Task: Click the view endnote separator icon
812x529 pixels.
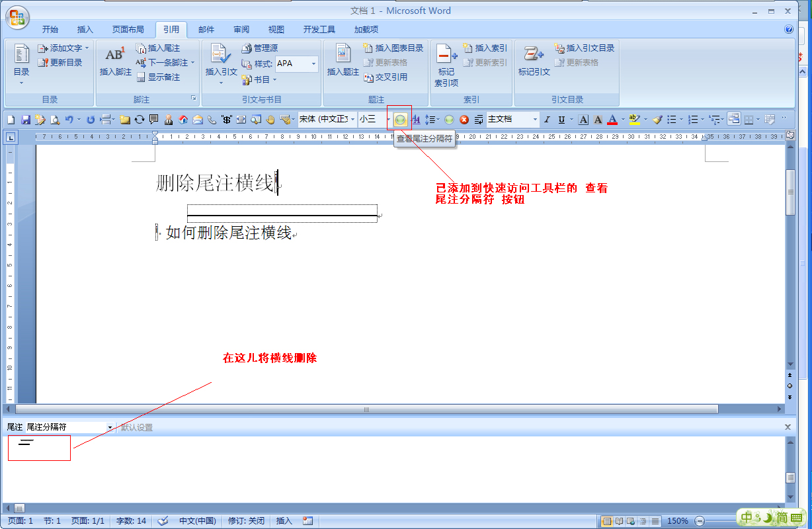Action: (x=400, y=120)
